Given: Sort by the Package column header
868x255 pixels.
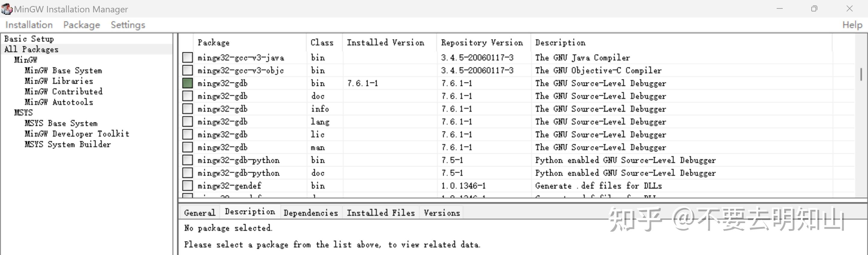Looking at the screenshot, I should click(x=250, y=42).
